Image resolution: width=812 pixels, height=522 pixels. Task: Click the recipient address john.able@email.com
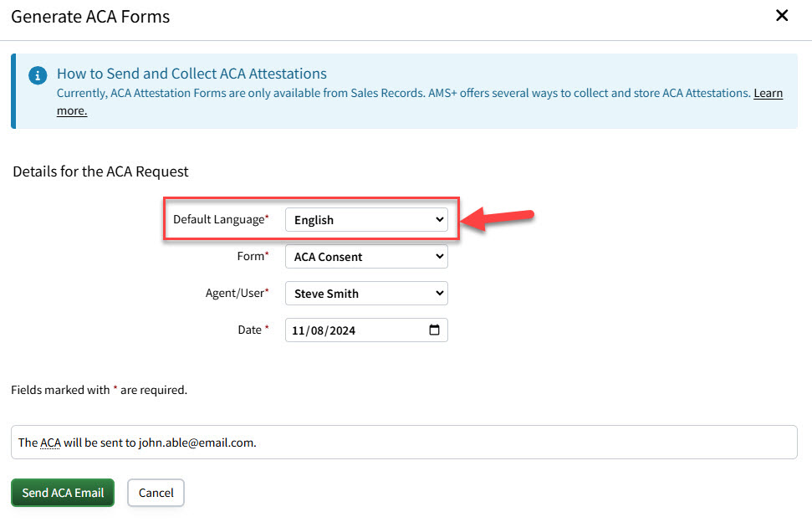tap(192, 442)
